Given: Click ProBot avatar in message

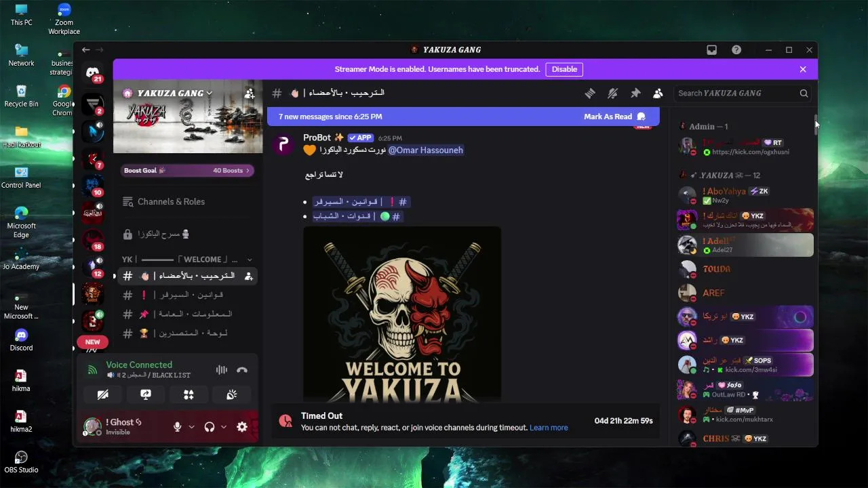Looking at the screenshot, I should 283,145.
